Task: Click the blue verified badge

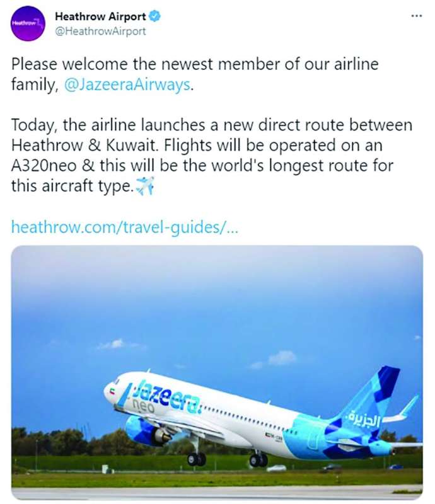Action: [154, 16]
